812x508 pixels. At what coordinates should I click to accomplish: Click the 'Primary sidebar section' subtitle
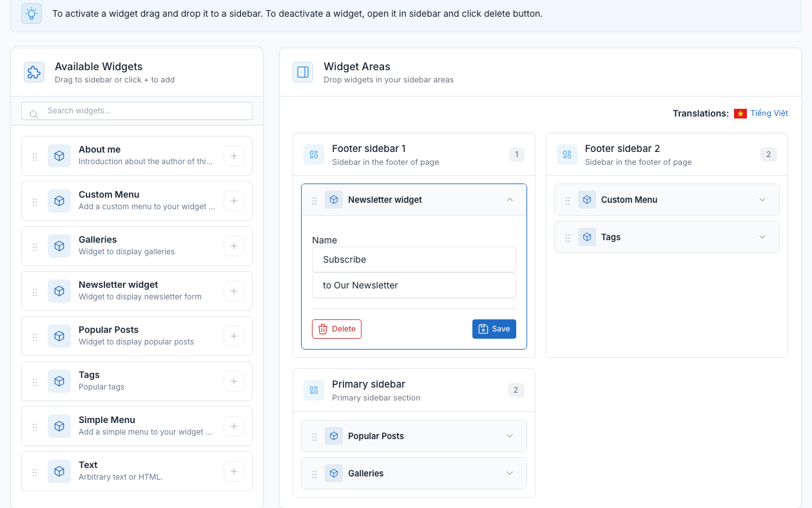click(x=376, y=398)
